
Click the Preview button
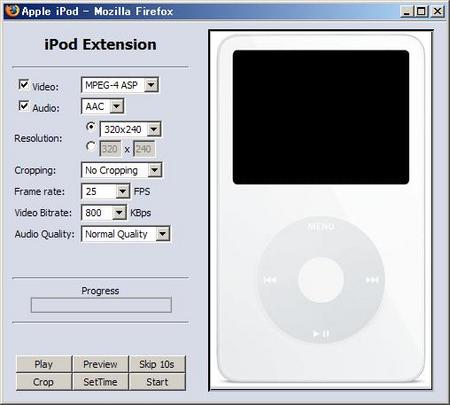coord(100,364)
